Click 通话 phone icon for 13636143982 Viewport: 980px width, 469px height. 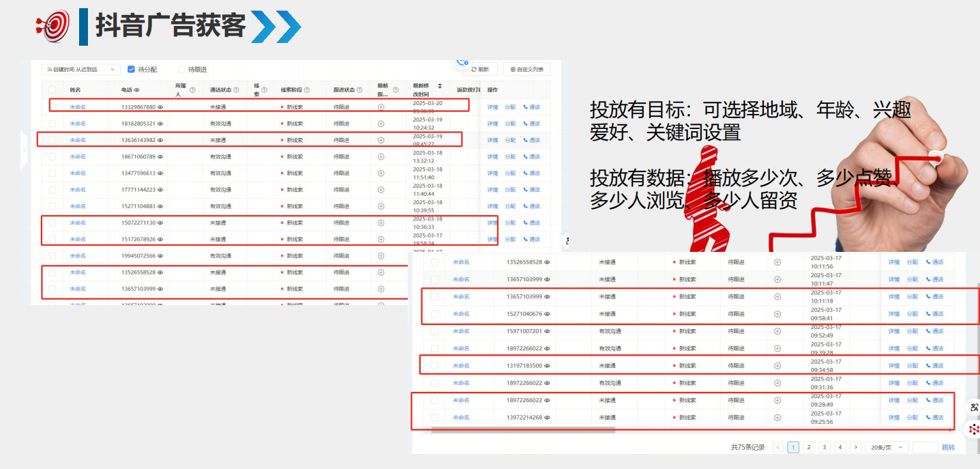(x=531, y=140)
